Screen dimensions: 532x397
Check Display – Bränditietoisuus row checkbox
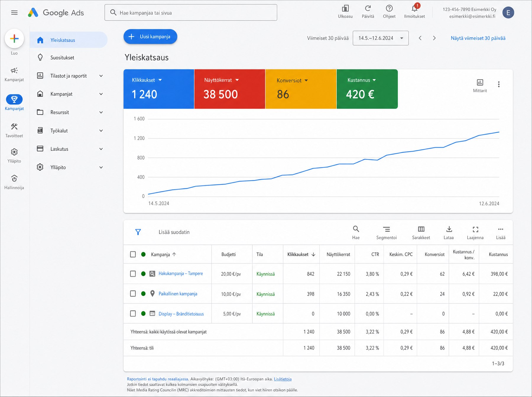click(x=133, y=314)
